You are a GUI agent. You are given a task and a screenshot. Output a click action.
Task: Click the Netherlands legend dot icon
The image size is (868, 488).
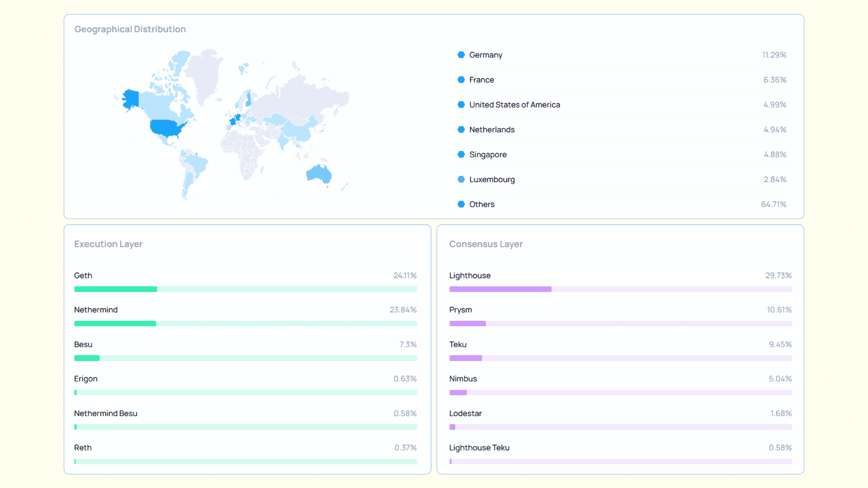[461, 129]
